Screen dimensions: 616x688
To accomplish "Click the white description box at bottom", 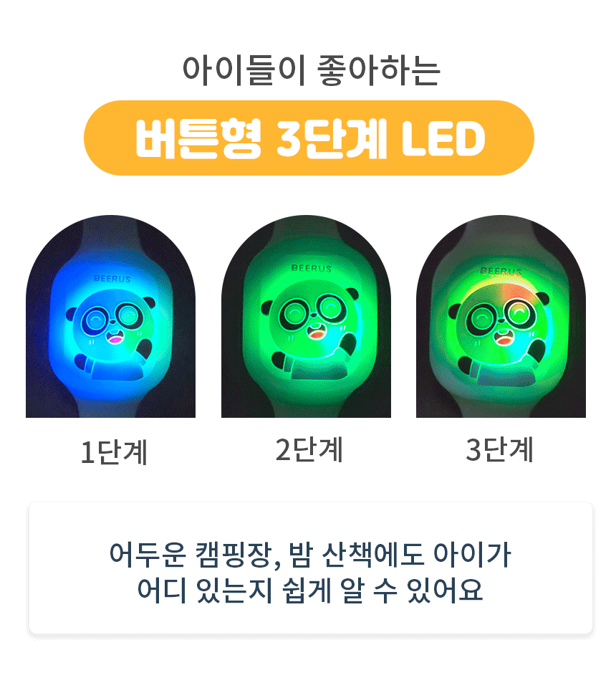I will pos(311,568).
